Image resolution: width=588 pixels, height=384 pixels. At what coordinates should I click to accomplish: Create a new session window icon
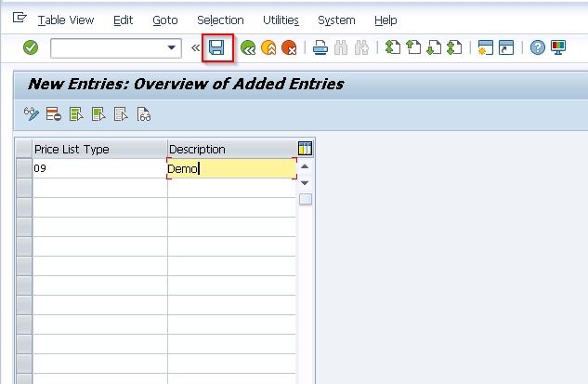(x=486, y=47)
